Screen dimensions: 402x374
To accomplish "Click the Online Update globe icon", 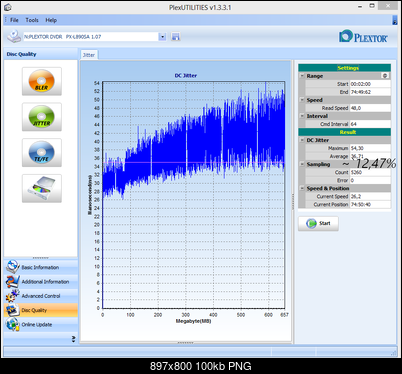I will [x=13, y=324].
